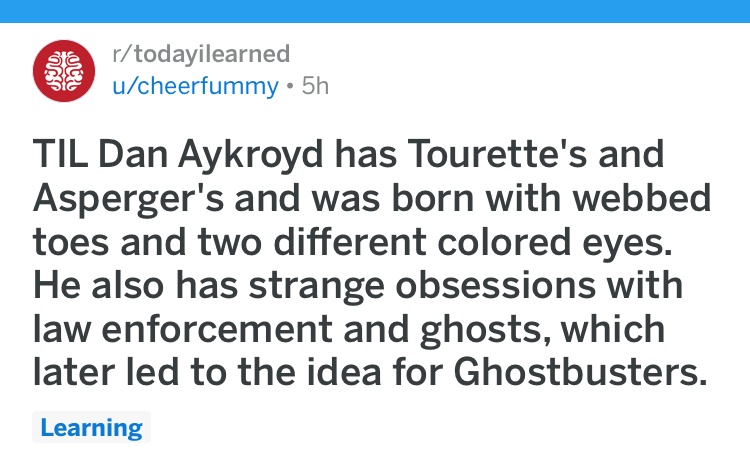Select the Learning flair tag
Viewport: 750px width, 465px height.
tap(91, 427)
